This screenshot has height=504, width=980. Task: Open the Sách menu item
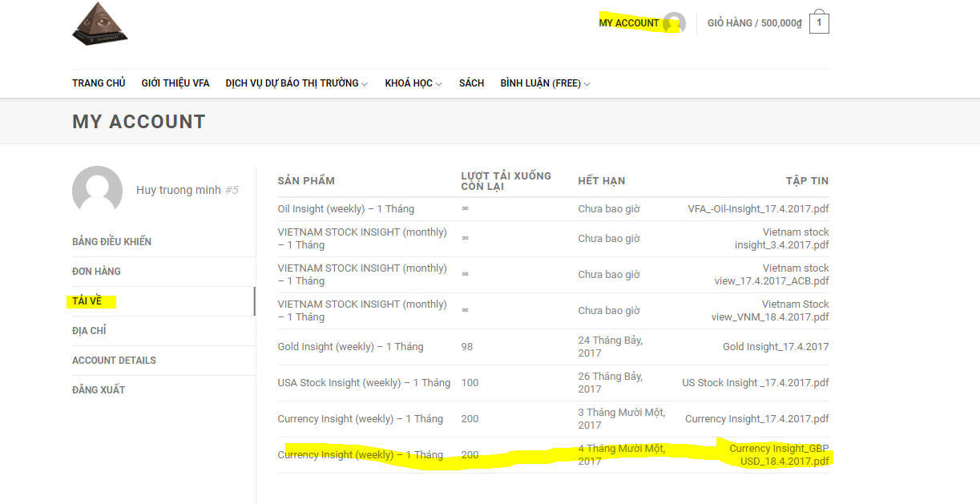pos(471,83)
